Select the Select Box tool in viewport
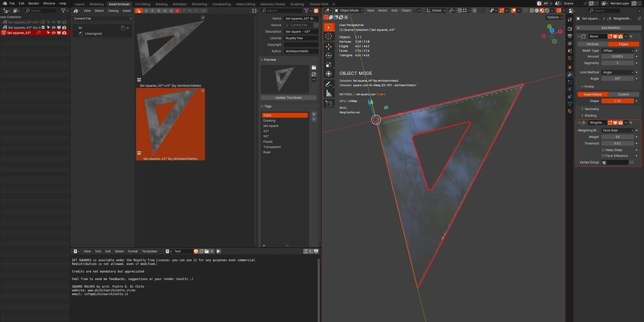The image size is (644, 322). click(329, 28)
